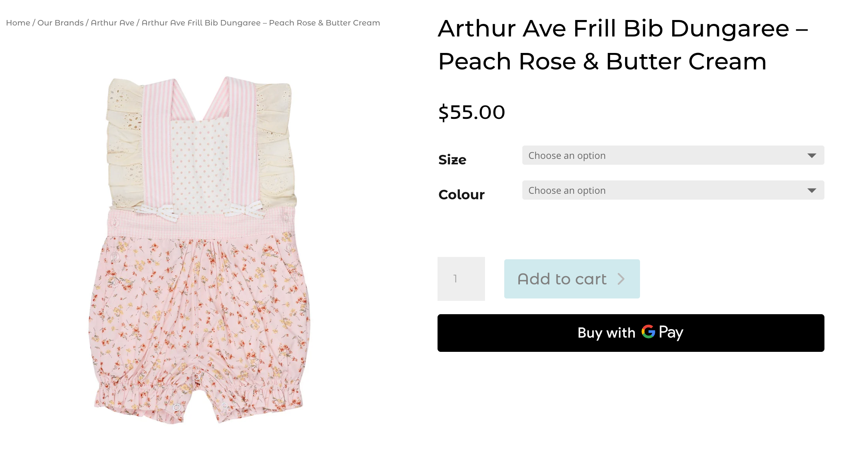Click the product title heading
This screenshot has height=455, width=868.
623,45
